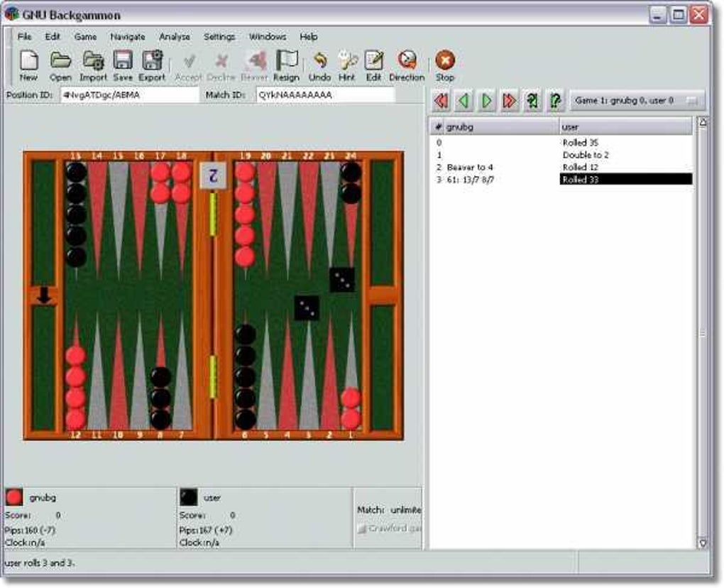Click the doubling cube showing 2
The width and height of the screenshot is (724, 588).
(213, 175)
